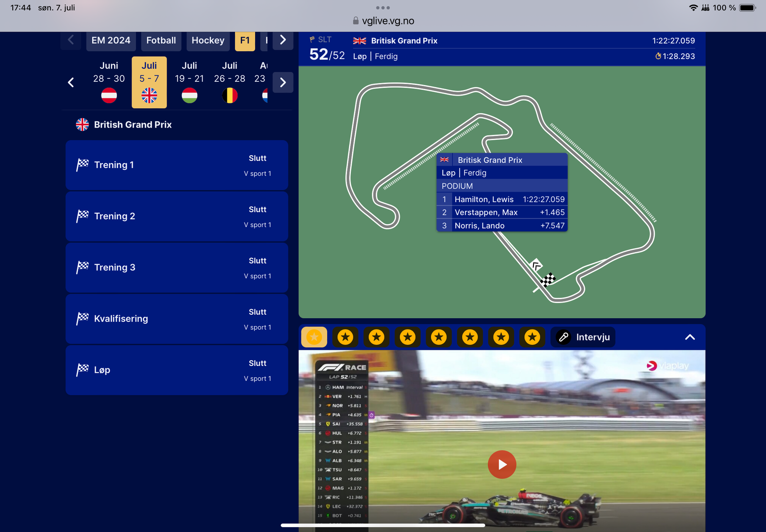Open the Trening 3 session
This screenshot has width=766, height=532.
tap(177, 267)
